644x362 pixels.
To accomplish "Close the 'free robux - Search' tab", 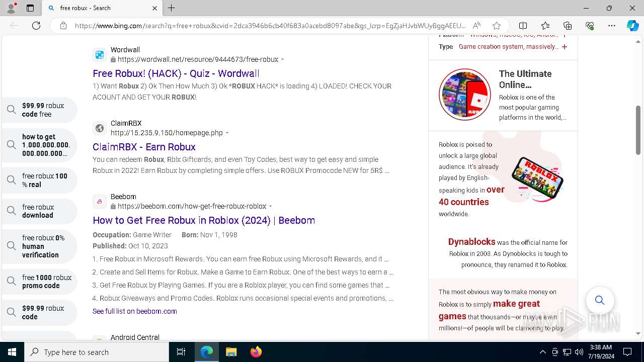I will [154, 8].
